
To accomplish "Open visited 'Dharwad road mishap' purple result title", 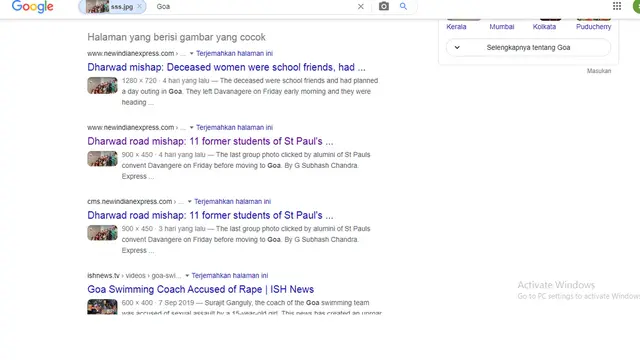I will click(210, 141).
